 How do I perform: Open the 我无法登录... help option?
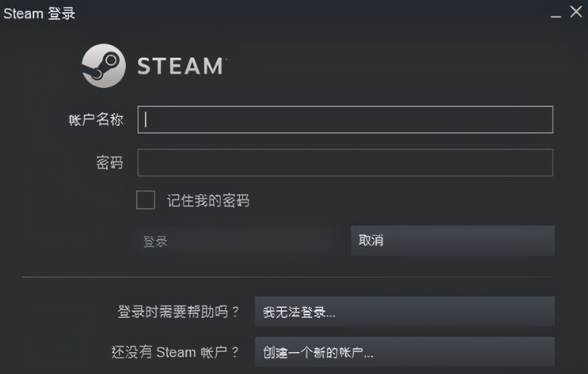[404, 312]
